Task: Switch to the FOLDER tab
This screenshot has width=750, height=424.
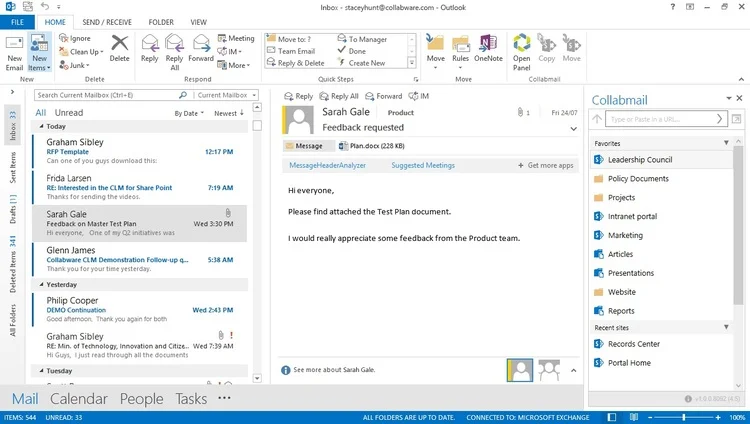Action: (x=161, y=22)
